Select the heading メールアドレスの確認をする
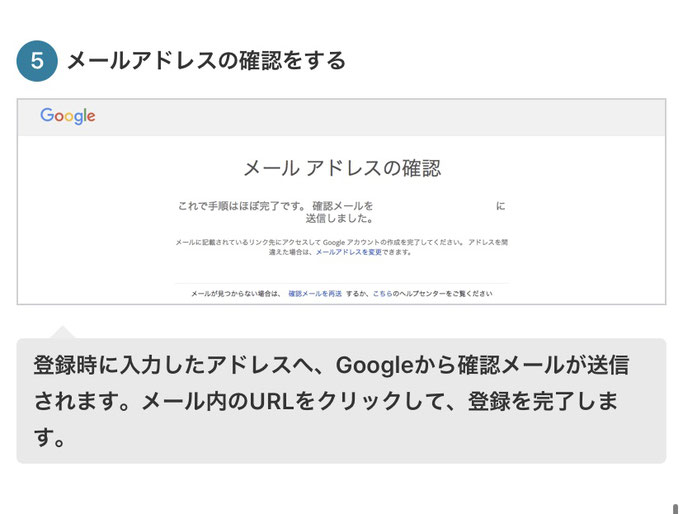The width and height of the screenshot is (683, 514). click(206, 61)
